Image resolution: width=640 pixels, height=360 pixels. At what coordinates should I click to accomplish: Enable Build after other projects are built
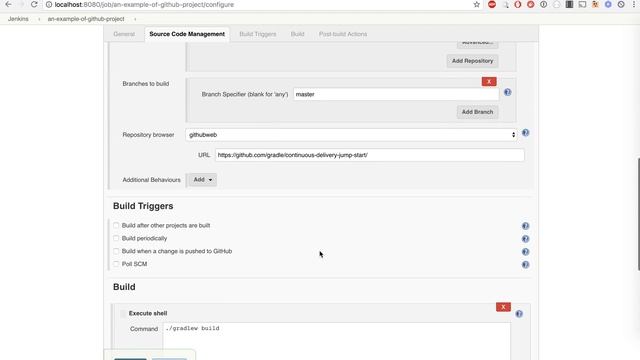click(x=116, y=225)
